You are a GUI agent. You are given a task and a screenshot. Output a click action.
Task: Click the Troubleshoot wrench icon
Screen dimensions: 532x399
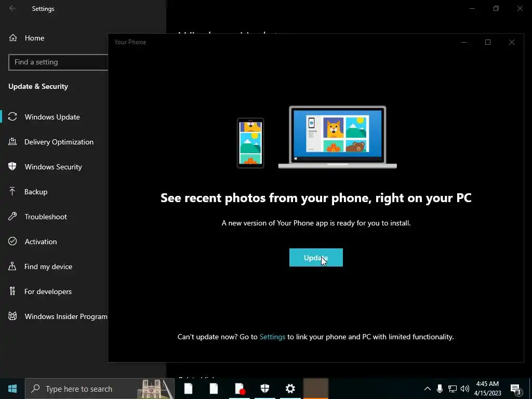tap(12, 216)
